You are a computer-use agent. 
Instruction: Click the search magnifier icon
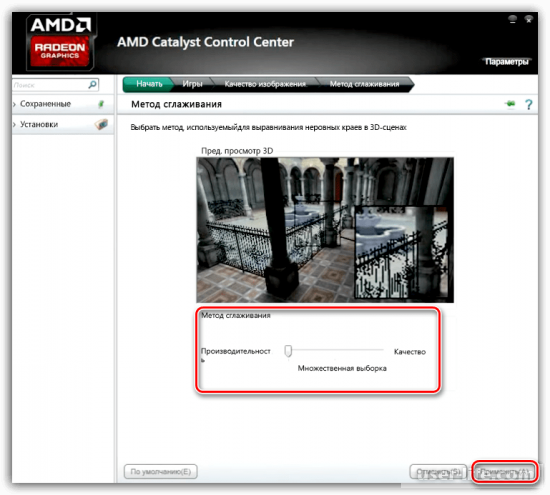(92, 85)
